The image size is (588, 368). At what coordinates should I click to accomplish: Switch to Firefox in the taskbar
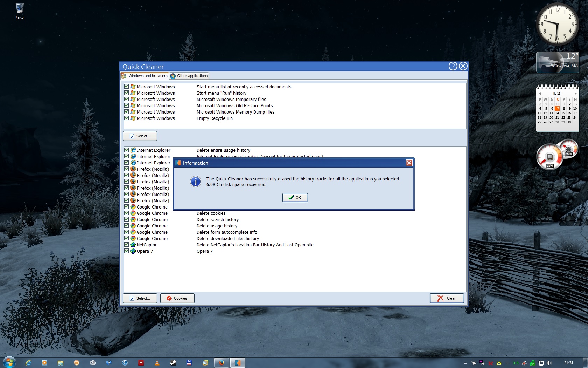[222, 363]
